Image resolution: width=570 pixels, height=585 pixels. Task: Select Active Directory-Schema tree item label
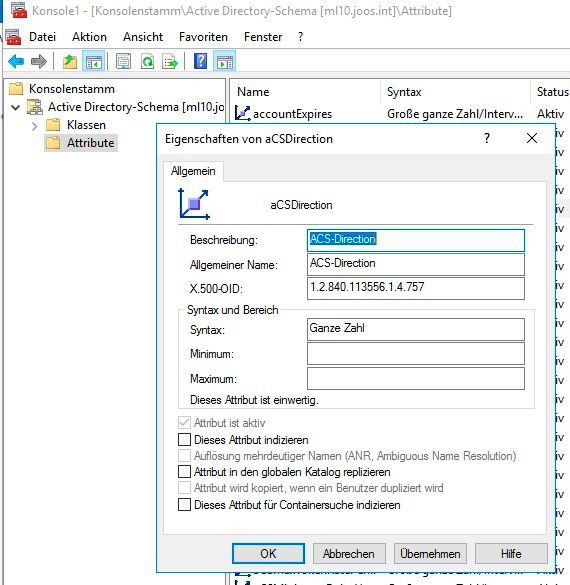point(136,107)
